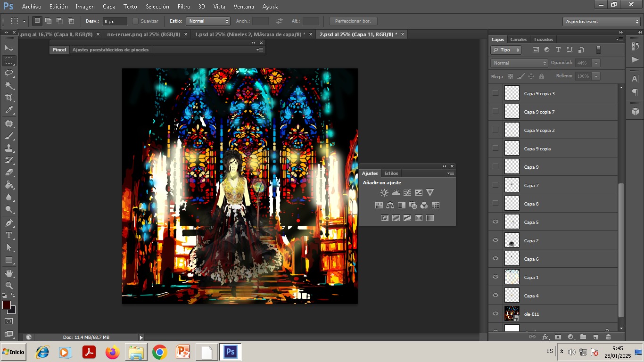The height and width of the screenshot is (362, 644).
Task: Open the Capas panel flyout menu
Action: (x=619, y=39)
